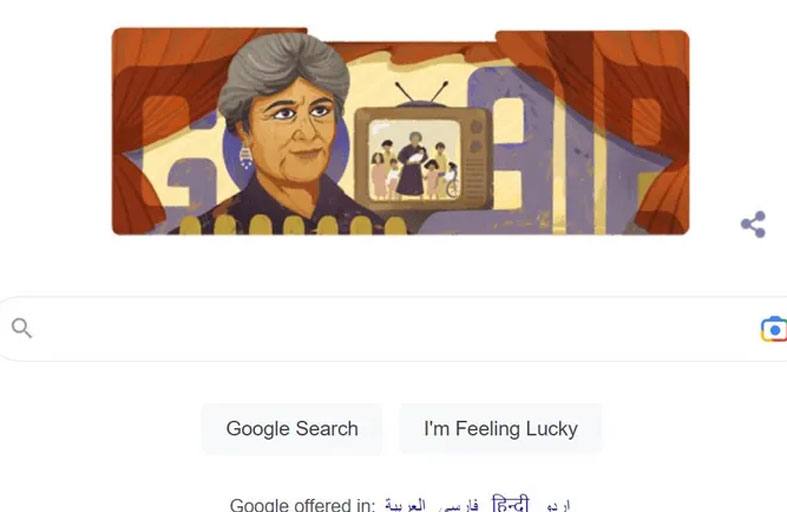Click the right orange curtain of doodle
The image size is (787, 512).
617,120
